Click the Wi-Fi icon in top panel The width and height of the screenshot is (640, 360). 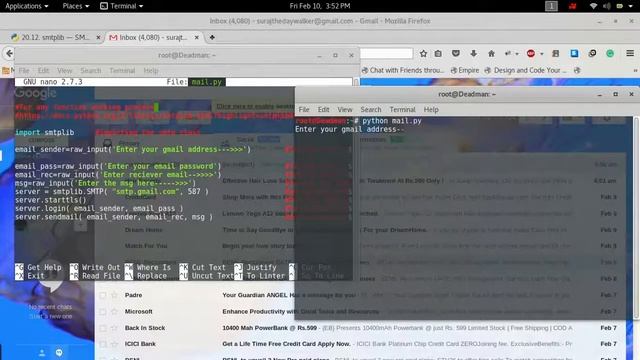coord(593,6)
